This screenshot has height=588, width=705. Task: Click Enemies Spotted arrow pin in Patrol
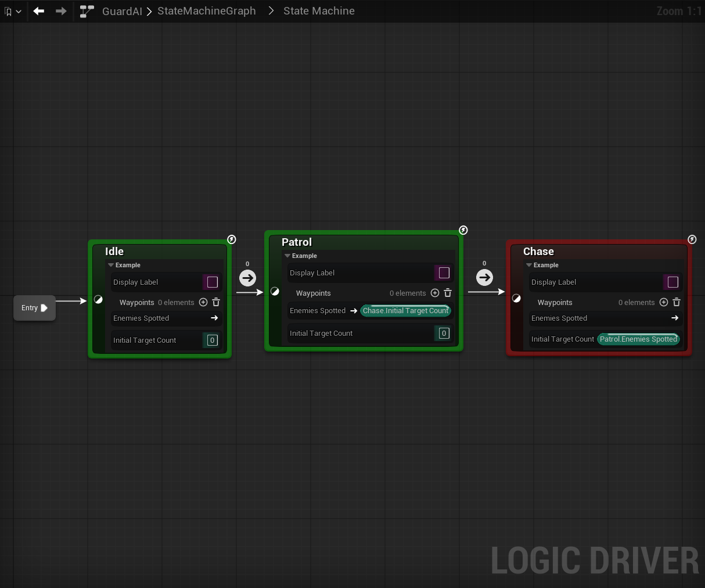point(354,311)
